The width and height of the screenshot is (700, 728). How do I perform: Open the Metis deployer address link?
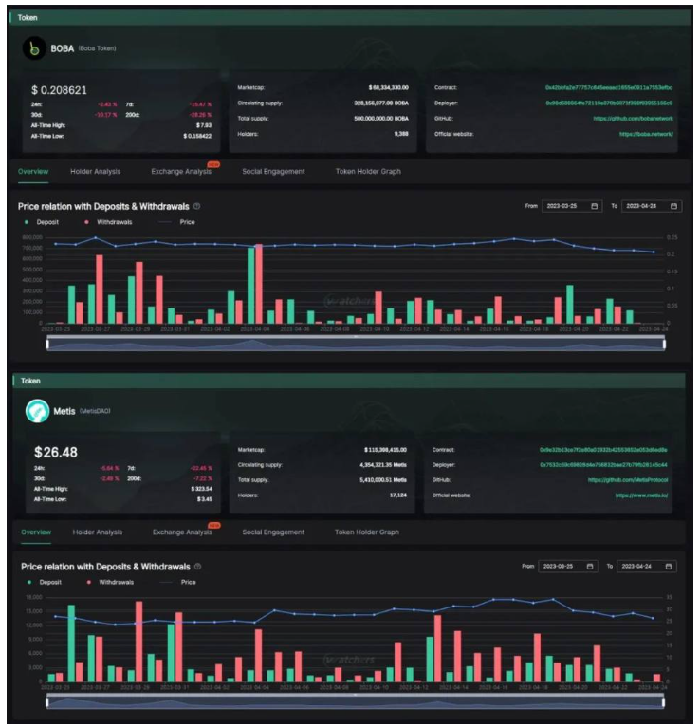point(603,465)
